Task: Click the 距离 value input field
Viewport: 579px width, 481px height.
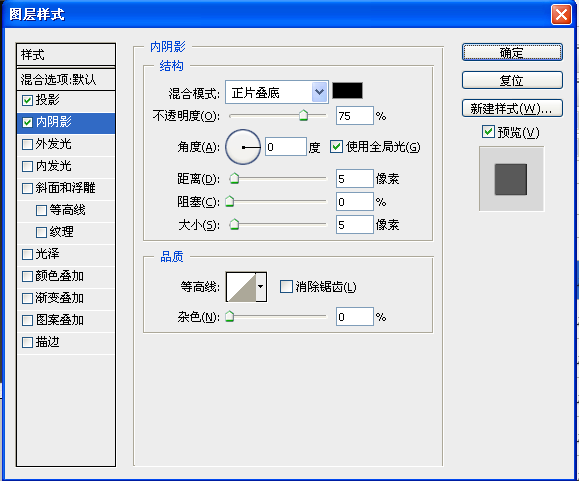Action: point(354,179)
